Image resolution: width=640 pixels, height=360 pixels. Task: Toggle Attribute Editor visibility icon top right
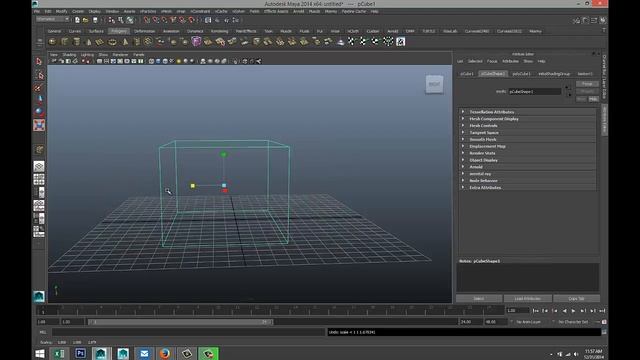tap(585, 20)
